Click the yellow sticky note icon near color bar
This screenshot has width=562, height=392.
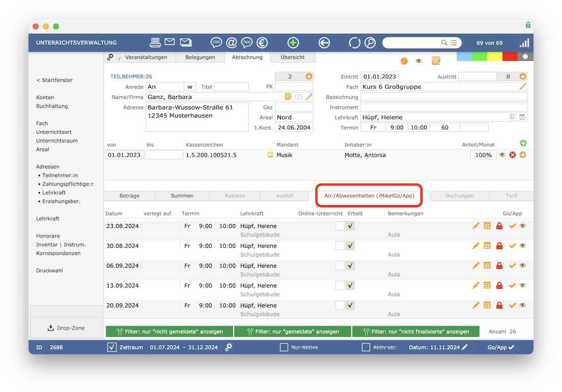point(436,61)
